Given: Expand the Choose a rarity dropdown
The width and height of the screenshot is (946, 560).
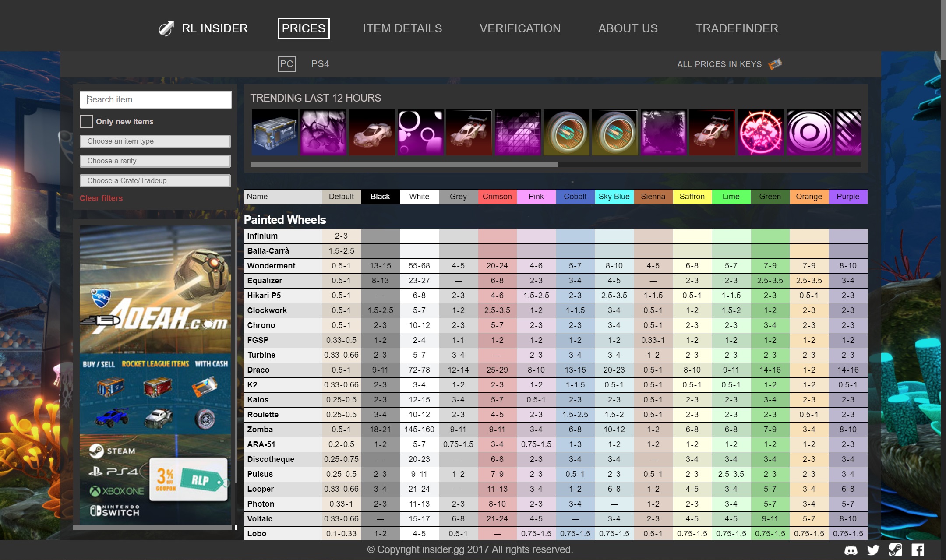Looking at the screenshot, I should click(x=155, y=161).
